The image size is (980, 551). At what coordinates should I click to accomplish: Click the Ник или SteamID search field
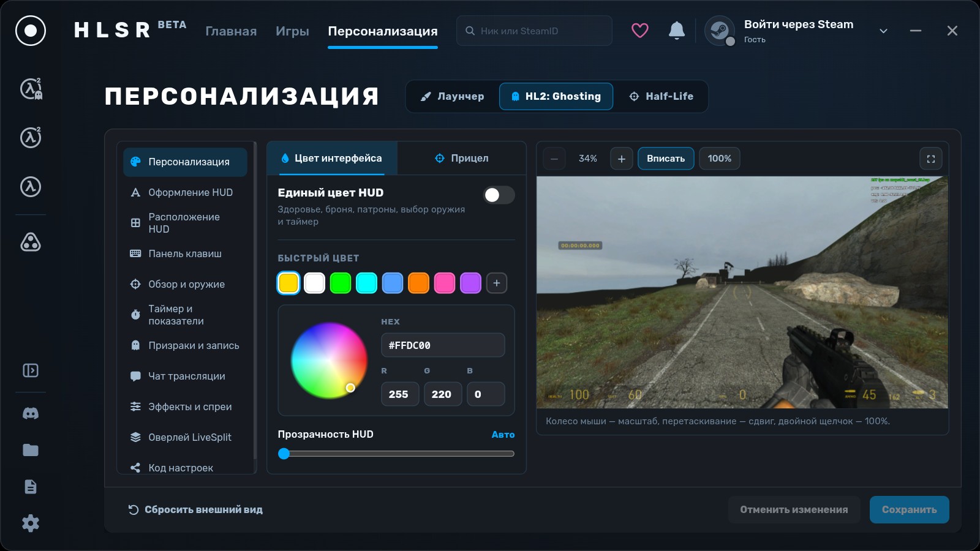(534, 31)
